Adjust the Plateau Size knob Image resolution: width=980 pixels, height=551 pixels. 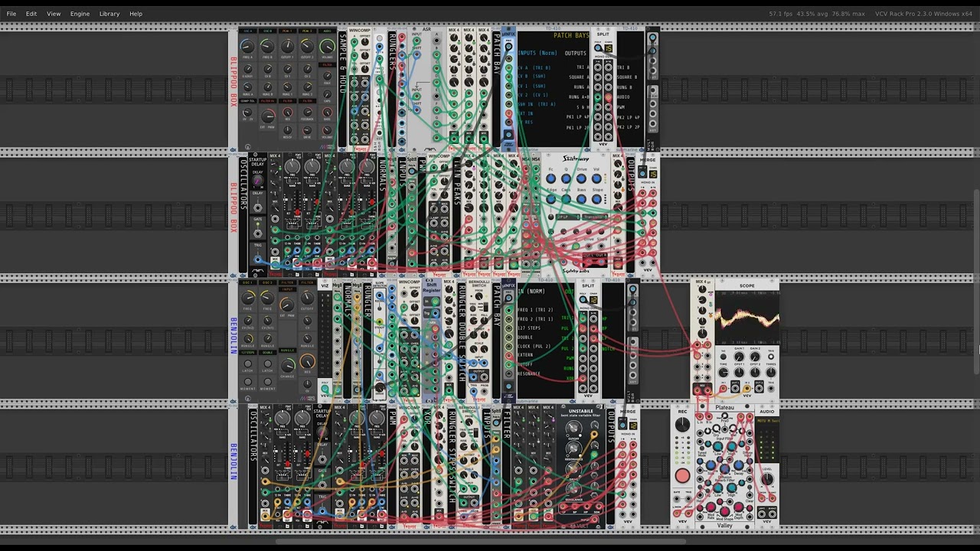pos(710,465)
